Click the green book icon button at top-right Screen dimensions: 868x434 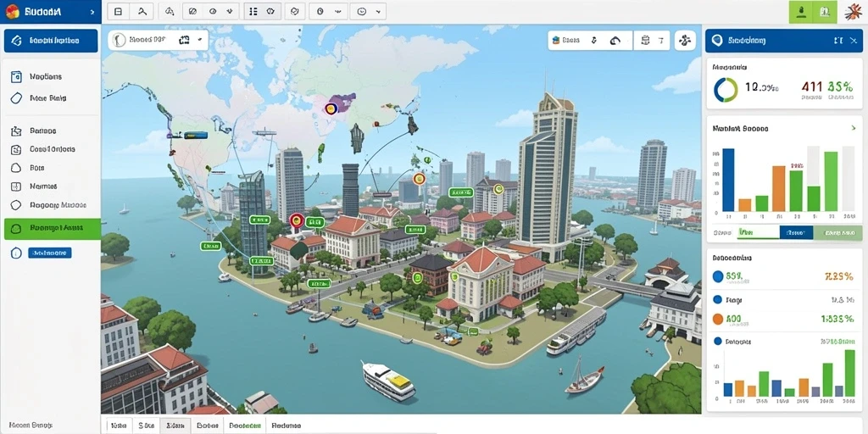pos(825,12)
